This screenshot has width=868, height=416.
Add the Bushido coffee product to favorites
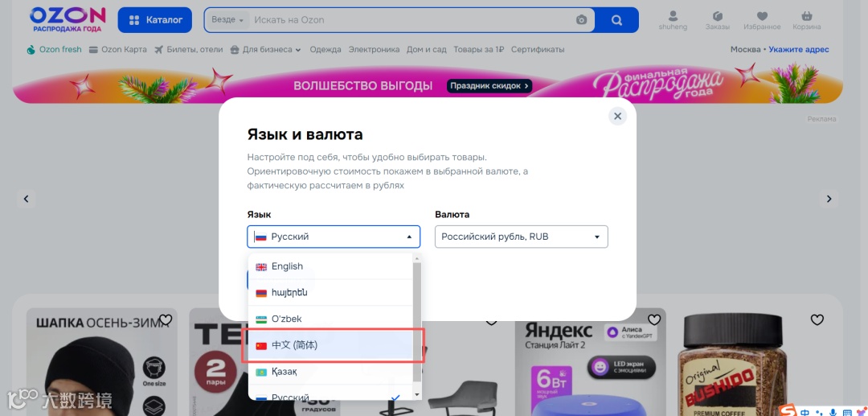(817, 319)
